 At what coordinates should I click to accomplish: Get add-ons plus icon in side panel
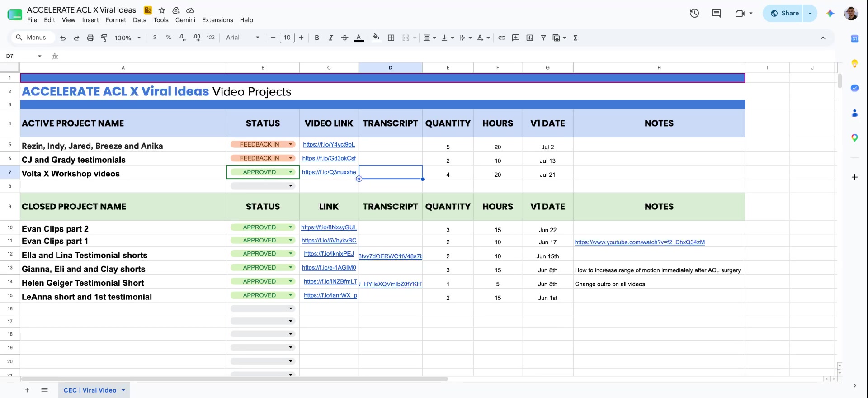click(854, 177)
